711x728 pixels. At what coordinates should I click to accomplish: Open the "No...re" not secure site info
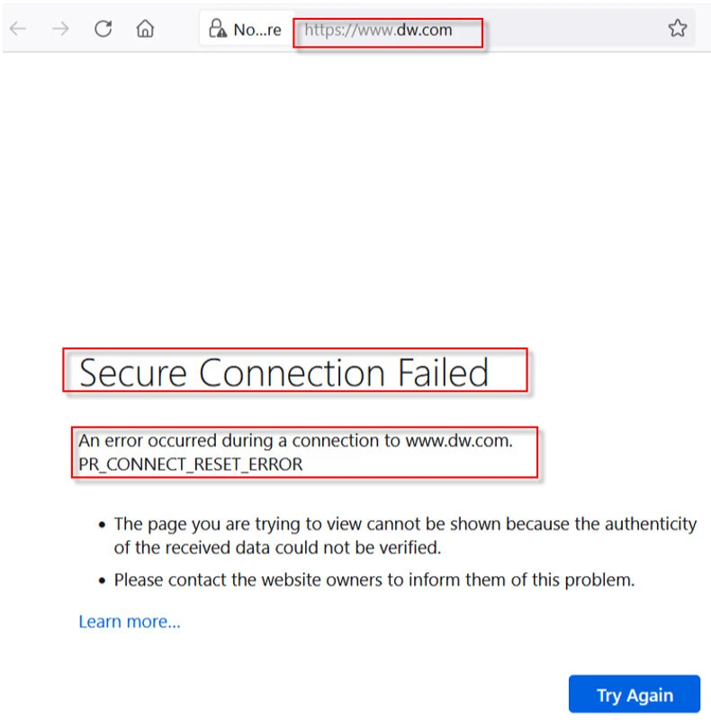tap(256, 30)
